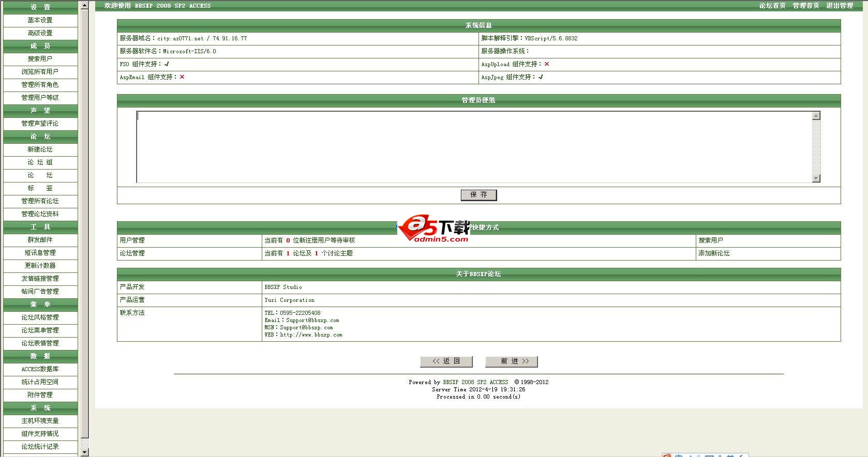Click inside the 管理员便笺 text area
Image resolution: width=868 pixels, height=457 pixels.
[474, 147]
